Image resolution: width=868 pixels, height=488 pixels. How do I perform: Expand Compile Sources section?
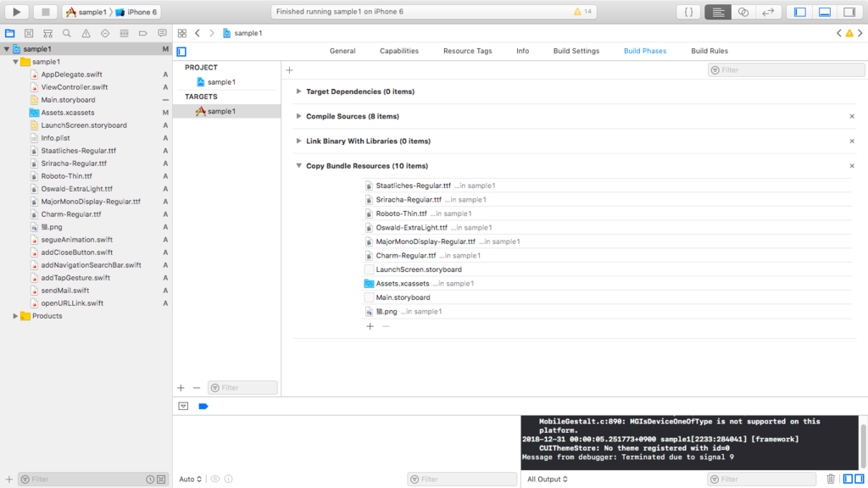pyautogui.click(x=299, y=116)
